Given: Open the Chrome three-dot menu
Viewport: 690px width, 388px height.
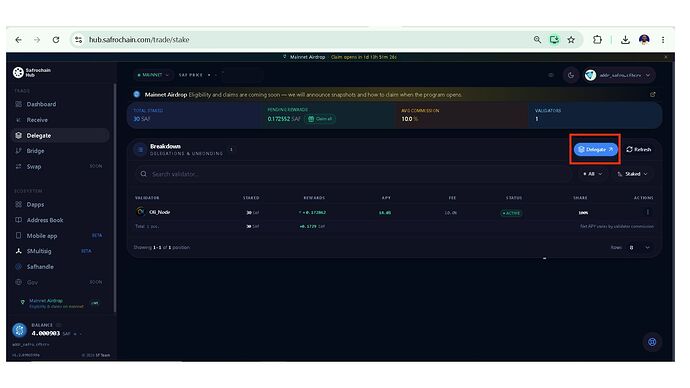Looking at the screenshot, I should point(663,40).
